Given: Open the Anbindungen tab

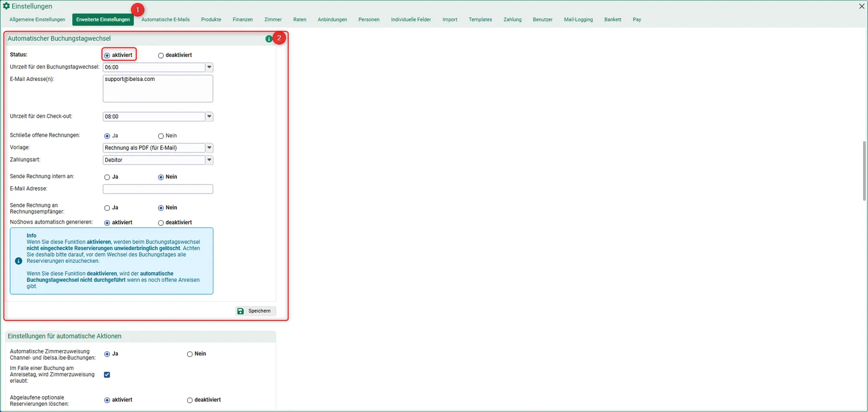Looking at the screenshot, I should point(333,20).
